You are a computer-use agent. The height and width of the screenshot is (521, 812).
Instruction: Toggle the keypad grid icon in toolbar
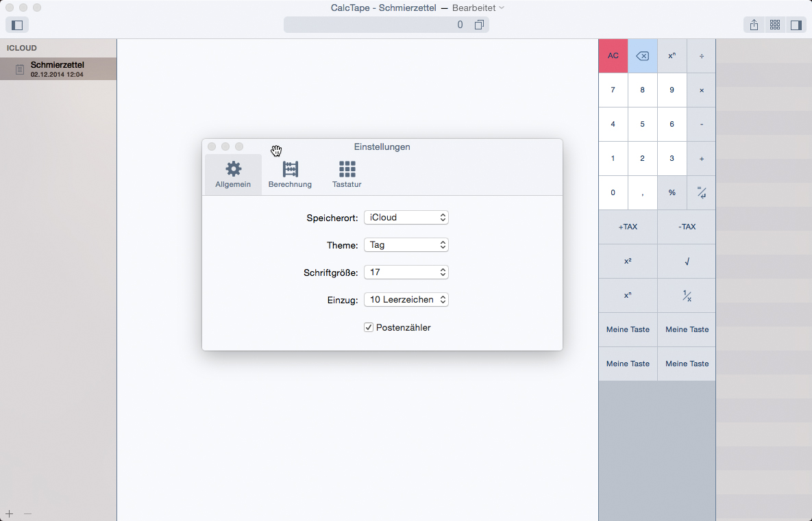click(x=775, y=25)
